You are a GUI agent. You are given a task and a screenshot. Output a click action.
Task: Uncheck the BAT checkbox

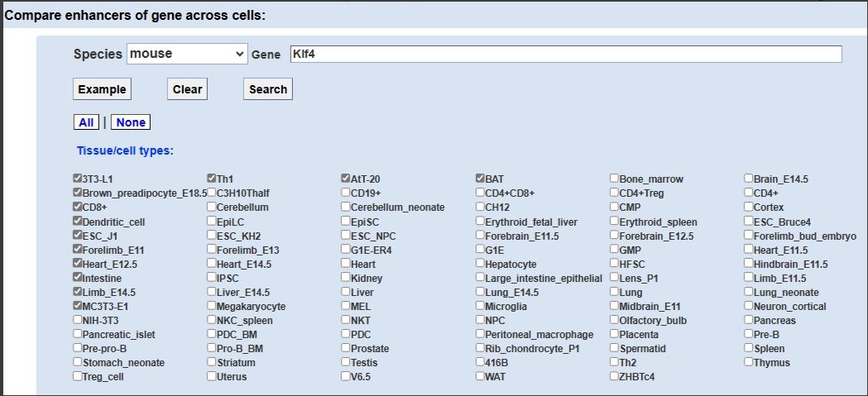[480, 179]
